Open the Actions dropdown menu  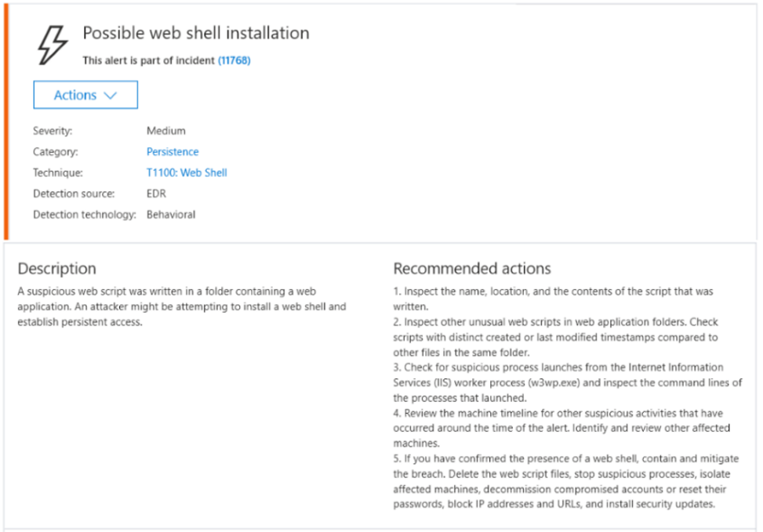[x=85, y=94]
